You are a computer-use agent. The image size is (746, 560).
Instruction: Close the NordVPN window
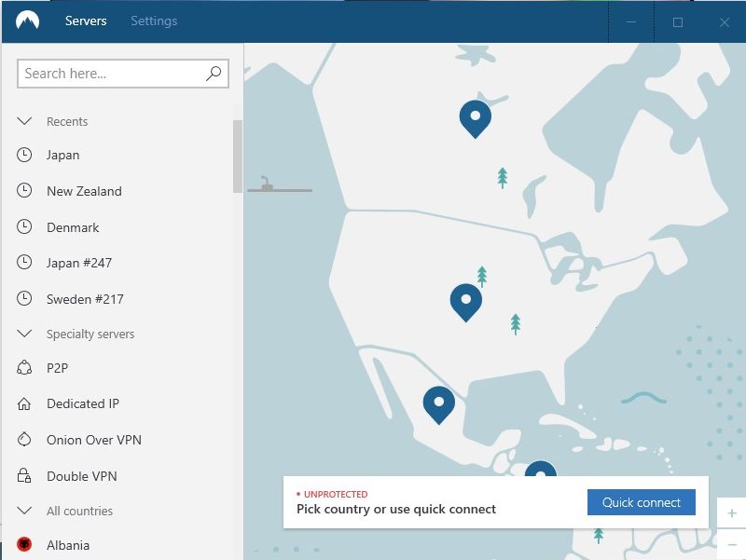point(725,21)
